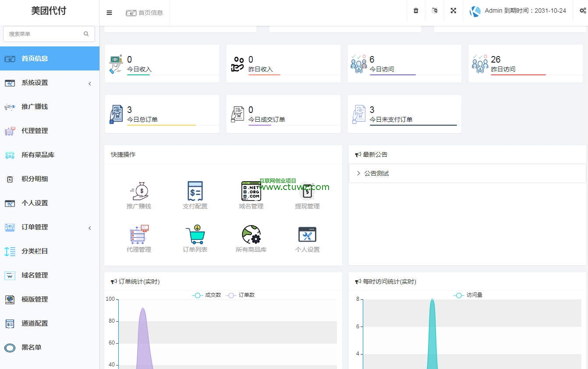Click the 今日总订单 icon
588x369 pixels.
[x=117, y=114]
